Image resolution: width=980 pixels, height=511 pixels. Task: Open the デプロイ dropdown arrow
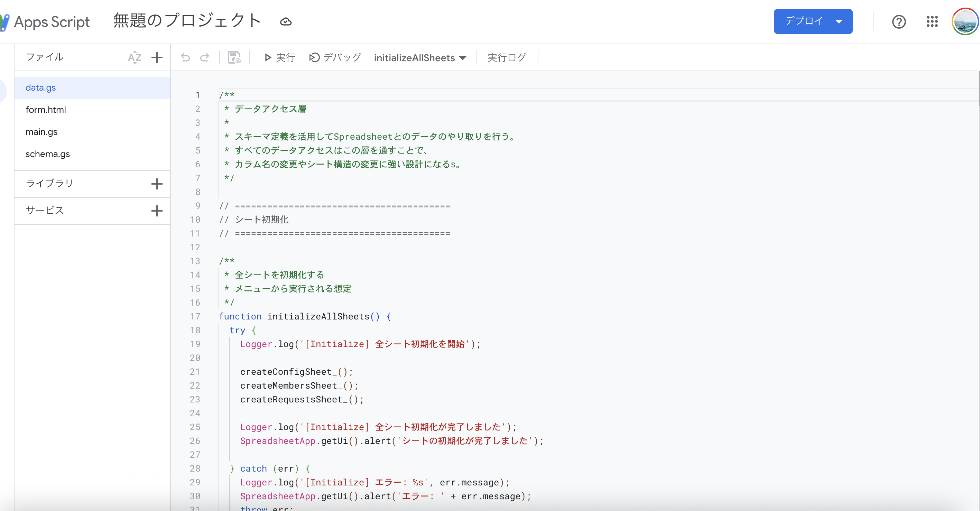[x=840, y=21]
